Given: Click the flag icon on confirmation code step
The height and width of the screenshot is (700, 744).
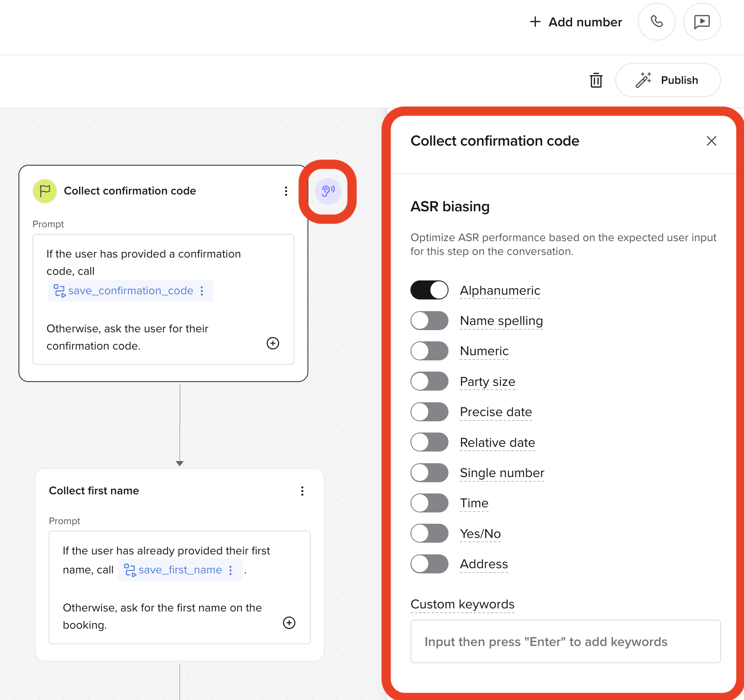Looking at the screenshot, I should pos(45,191).
